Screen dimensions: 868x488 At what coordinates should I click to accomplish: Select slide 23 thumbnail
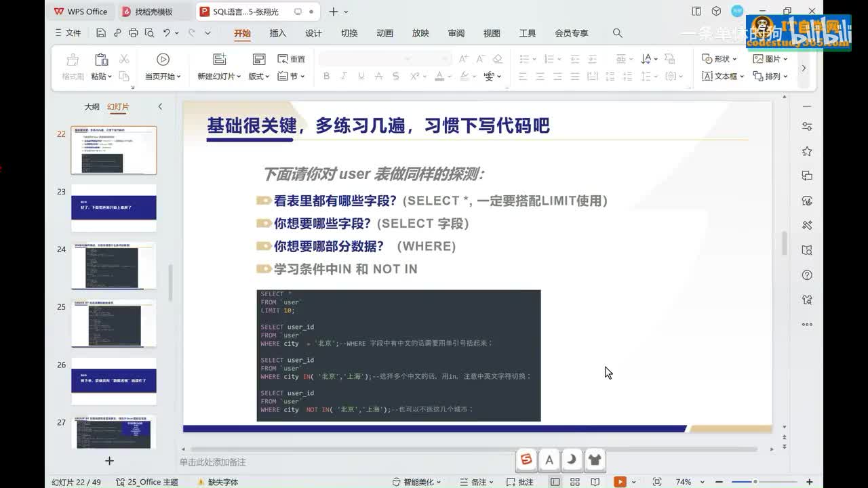pos(114,208)
